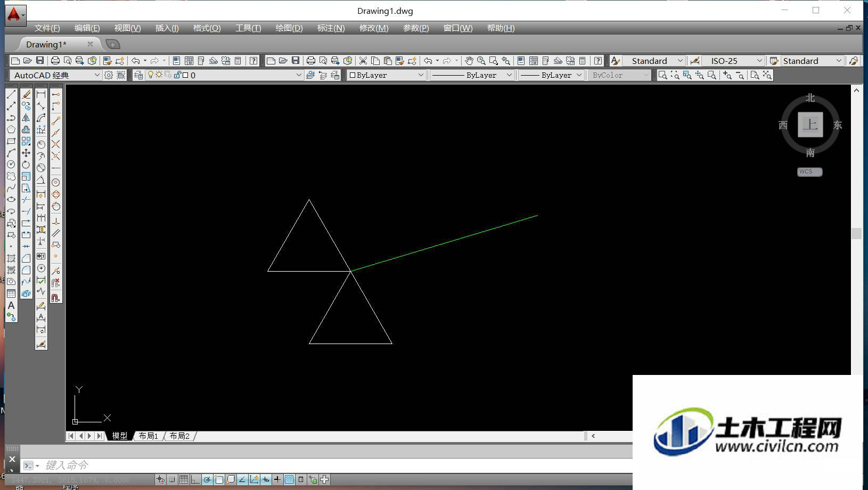Switch to the 布局1 layout tab
This screenshot has width=868, height=490.
click(148, 436)
